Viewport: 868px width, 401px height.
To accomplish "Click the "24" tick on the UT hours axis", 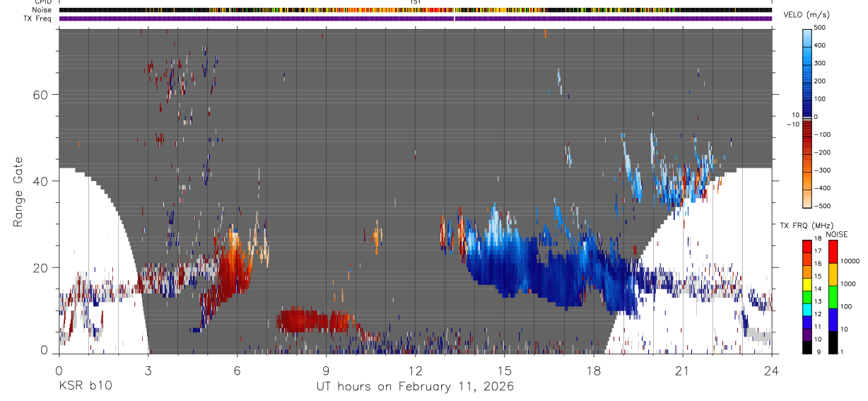I will point(771,371).
